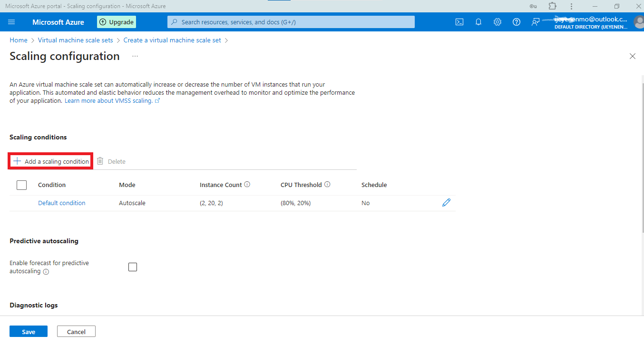Open the notifications bell
Screen dimensions: 644x346
point(478,22)
